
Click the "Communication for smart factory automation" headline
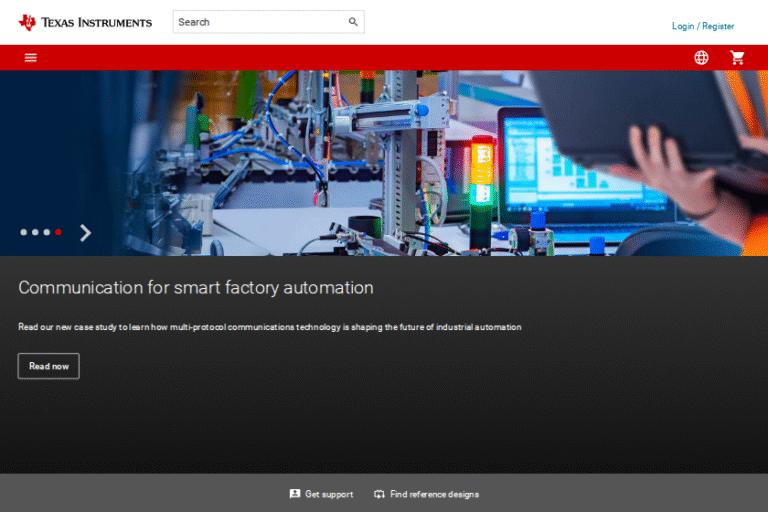point(196,288)
